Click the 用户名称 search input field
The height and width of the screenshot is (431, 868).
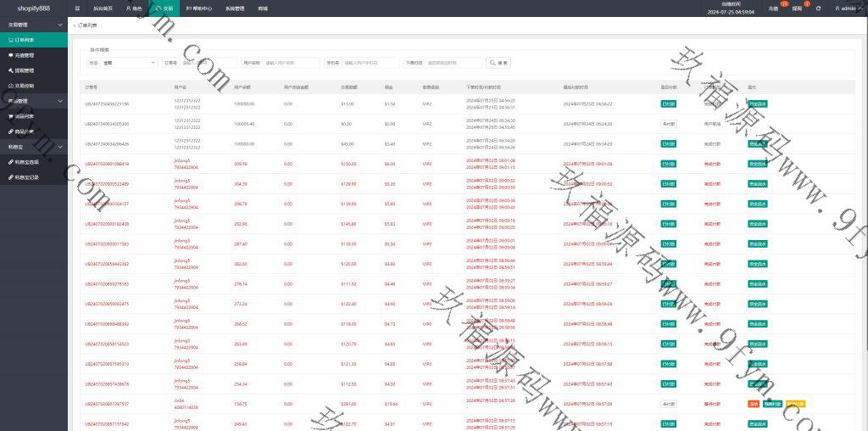[291, 63]
